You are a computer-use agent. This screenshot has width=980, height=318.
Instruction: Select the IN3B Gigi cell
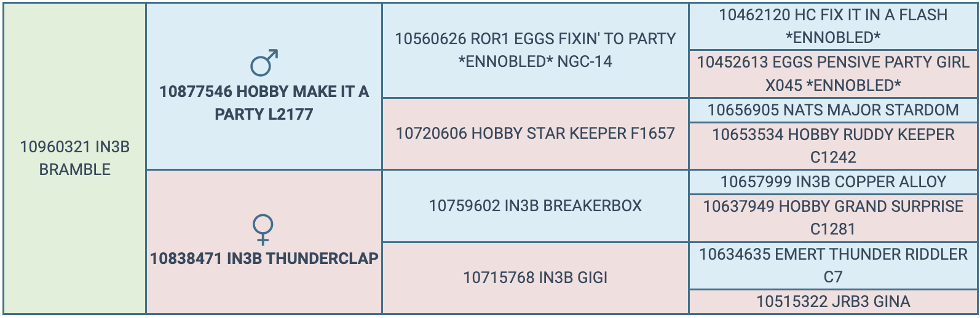(535, 277)
